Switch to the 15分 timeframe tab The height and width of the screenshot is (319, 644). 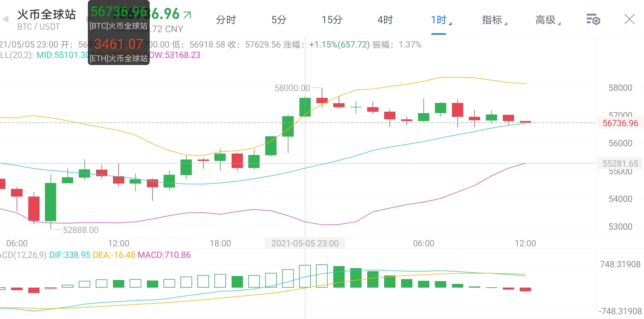[x=332, y=20]
